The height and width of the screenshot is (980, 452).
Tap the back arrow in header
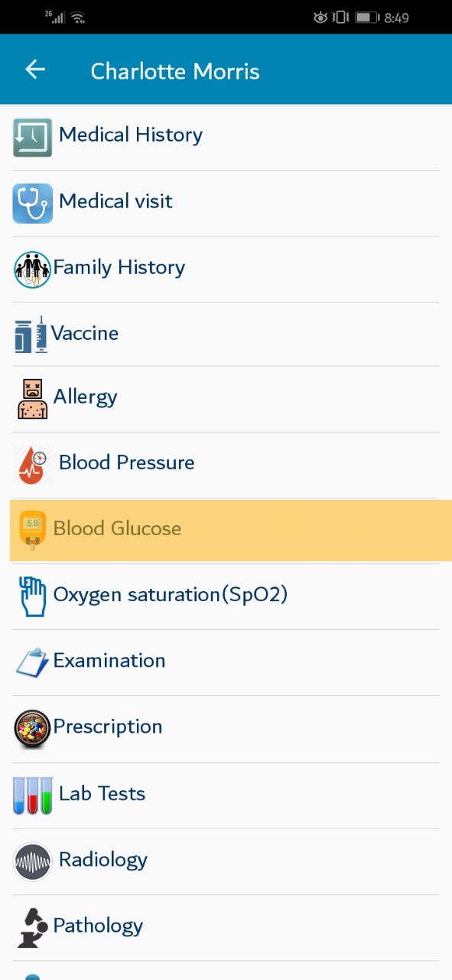35,70
